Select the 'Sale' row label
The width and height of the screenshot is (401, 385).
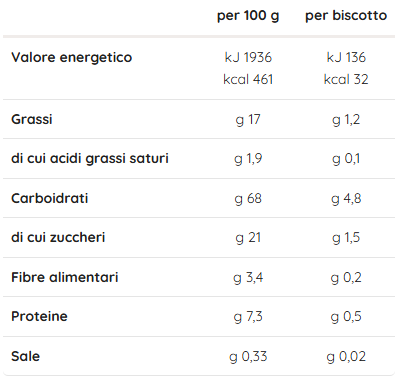click(x=25, y=356)
